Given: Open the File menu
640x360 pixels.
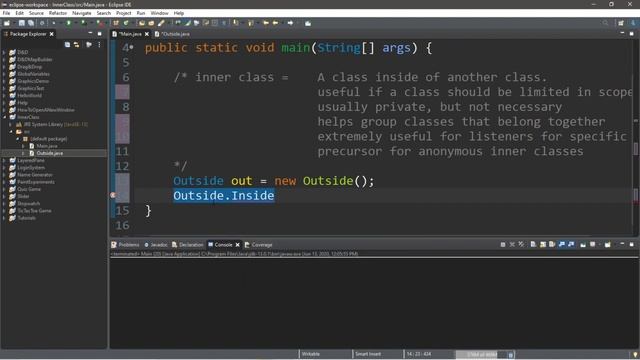Looking at the screenshot, I should 6,13.
